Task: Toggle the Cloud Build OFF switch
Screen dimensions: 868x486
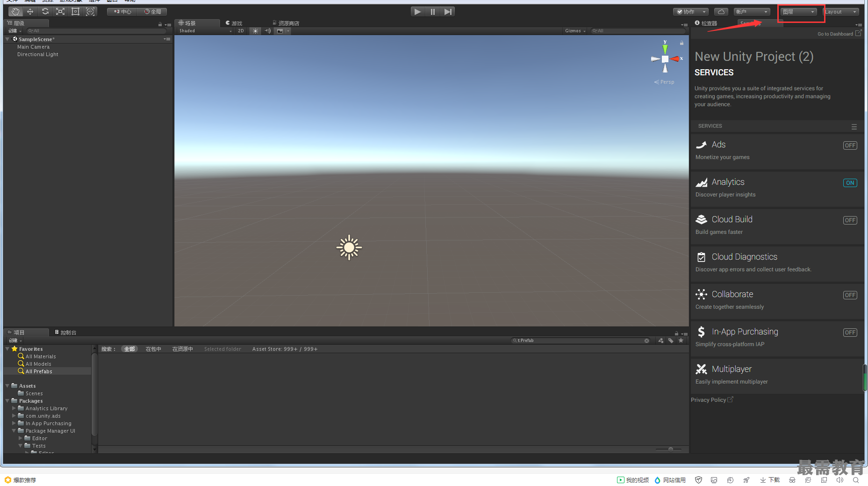Action: click(x=850, y=220)
